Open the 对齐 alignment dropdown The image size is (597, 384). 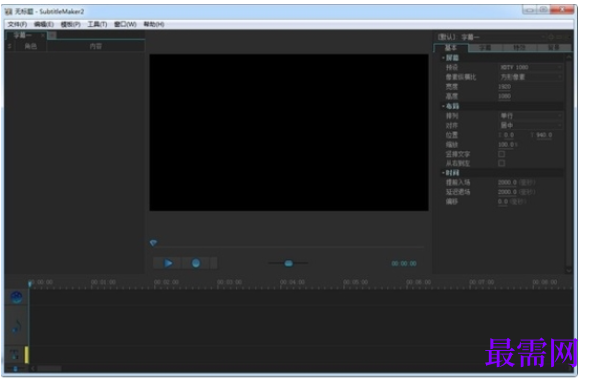point(530,125)
